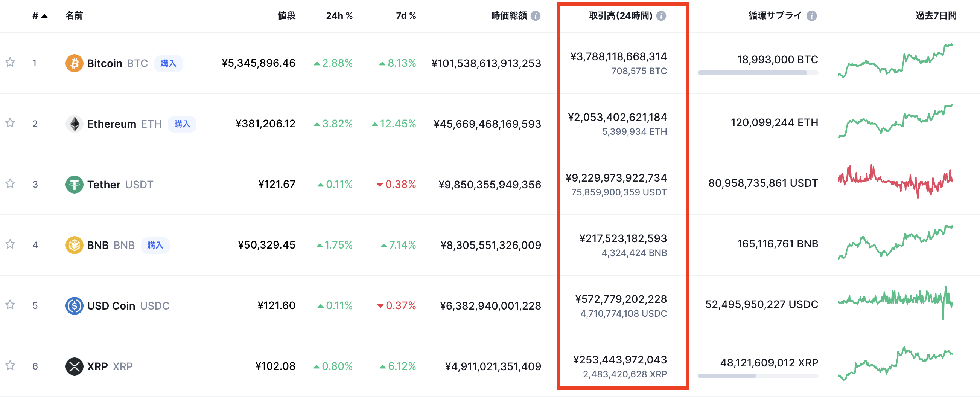Click the 名前 column header

[x=74, y=15]
